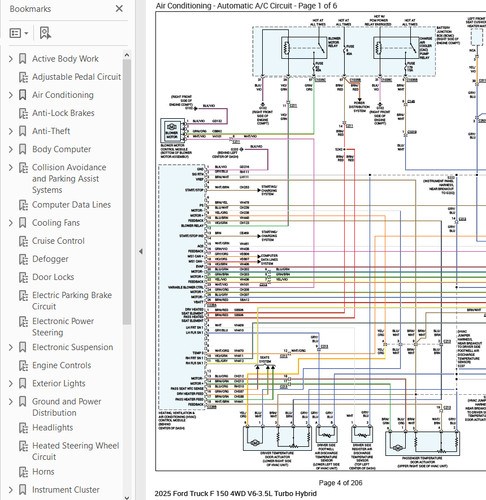Click the Horns bookmark icon
486x500 pixels.
(23, 472)
